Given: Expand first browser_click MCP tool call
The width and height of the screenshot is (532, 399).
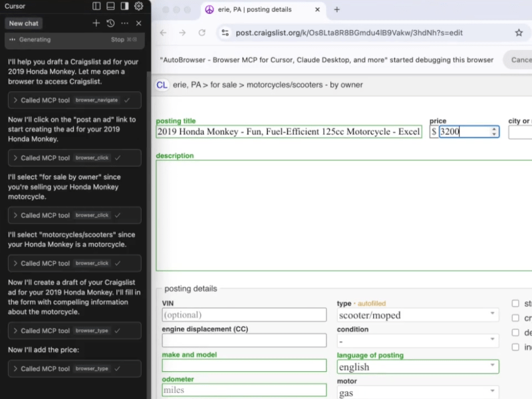Looking at the screenshot, I should (74, 158).
